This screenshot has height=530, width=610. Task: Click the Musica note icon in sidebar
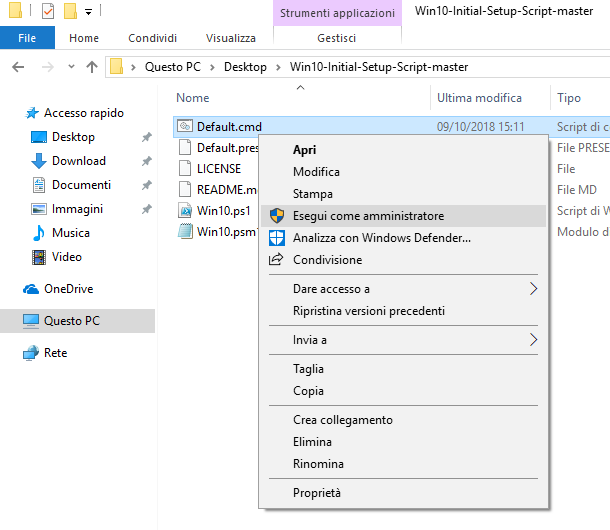click(39, 233)
